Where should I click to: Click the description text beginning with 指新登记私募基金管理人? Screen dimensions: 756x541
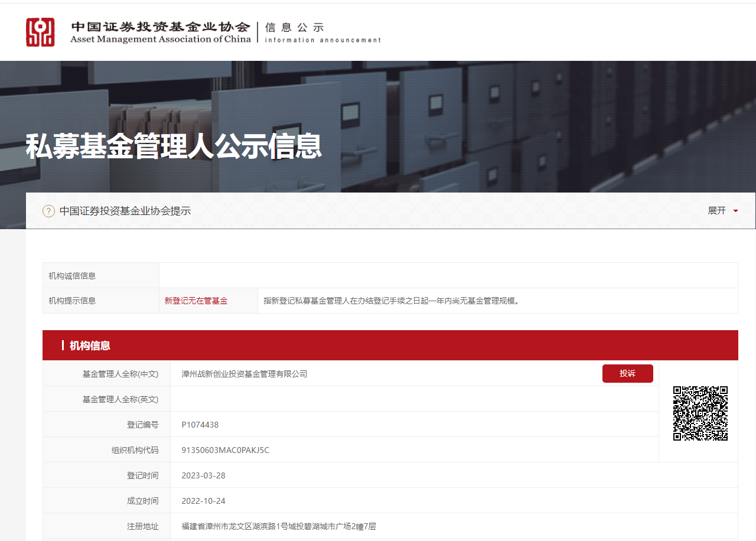pos(391,301)
